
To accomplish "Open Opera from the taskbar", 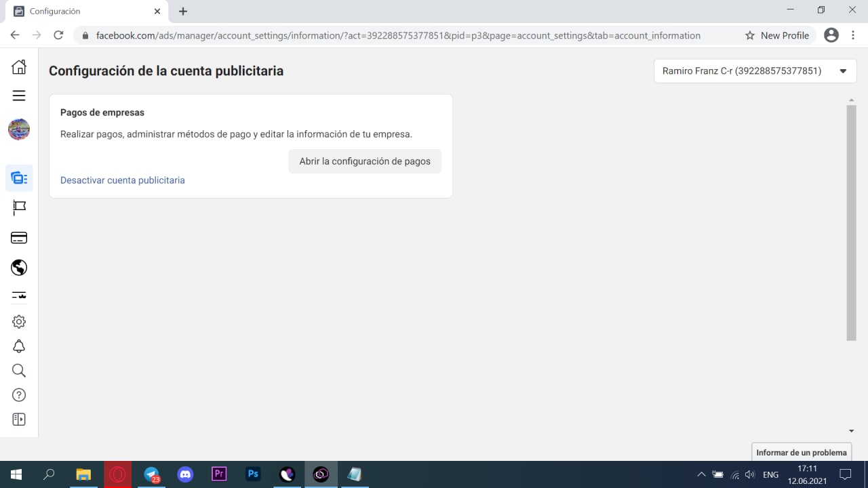I will 117,474.
